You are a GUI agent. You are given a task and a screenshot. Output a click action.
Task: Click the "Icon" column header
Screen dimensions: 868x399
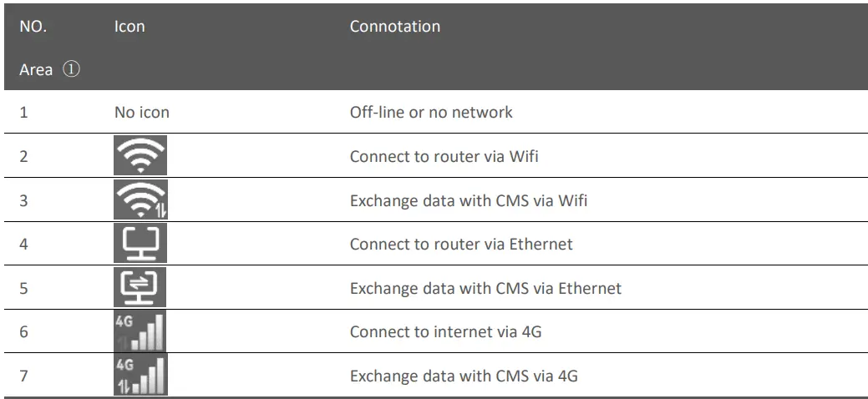pyautogui.click(x=129, y=27)
